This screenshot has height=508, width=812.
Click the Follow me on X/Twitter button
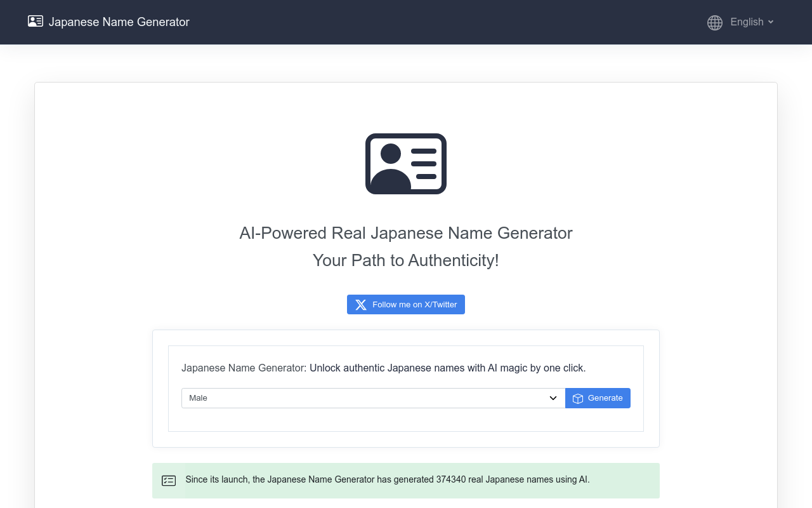406,304
